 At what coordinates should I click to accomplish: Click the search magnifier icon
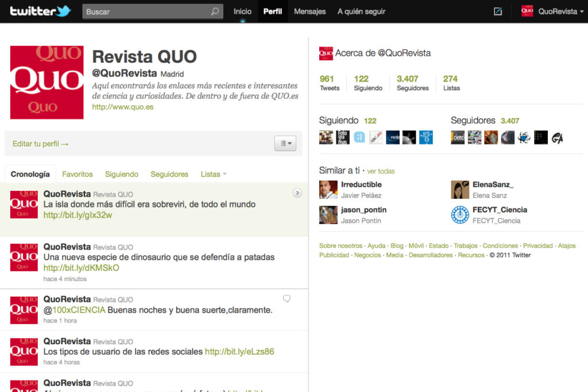pyautogui.click(x=215, y=11)
